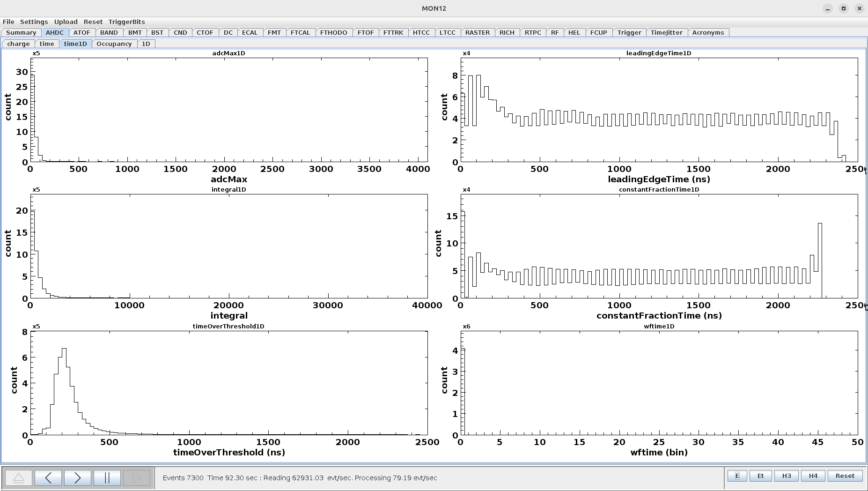Open the Occupancy sub-tab
Viewport: 868px width, 491px height.
pyautogui.click(x=114, y=44)
